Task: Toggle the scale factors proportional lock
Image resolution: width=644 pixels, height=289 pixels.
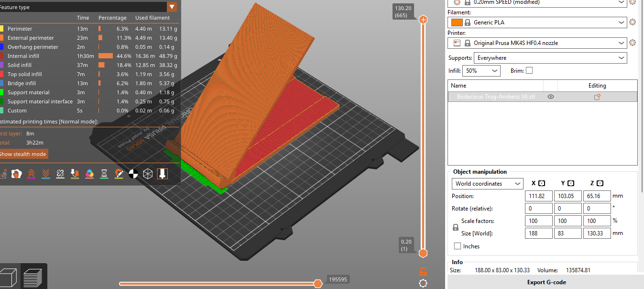Action: 456,228
